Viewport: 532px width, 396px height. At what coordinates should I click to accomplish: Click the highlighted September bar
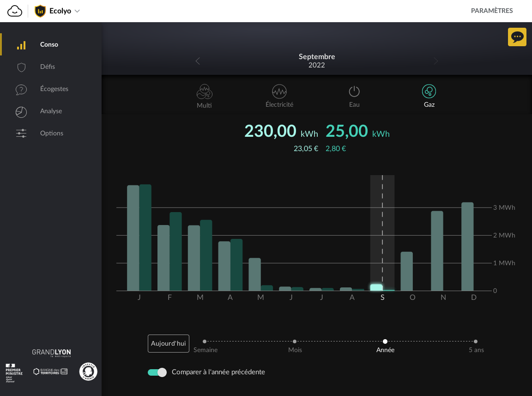pyautogui.click(x=376, y=288)
